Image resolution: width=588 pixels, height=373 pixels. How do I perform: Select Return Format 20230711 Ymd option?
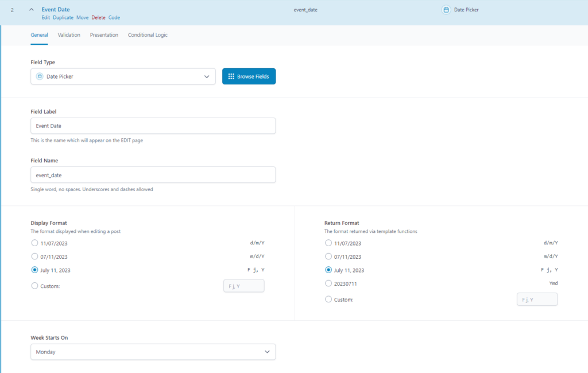[328, 283]
